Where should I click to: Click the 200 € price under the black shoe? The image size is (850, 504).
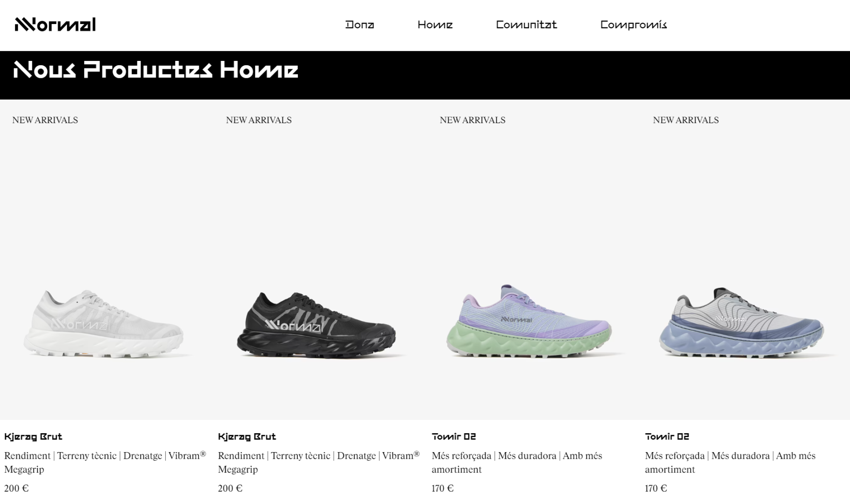click(230, 488)
